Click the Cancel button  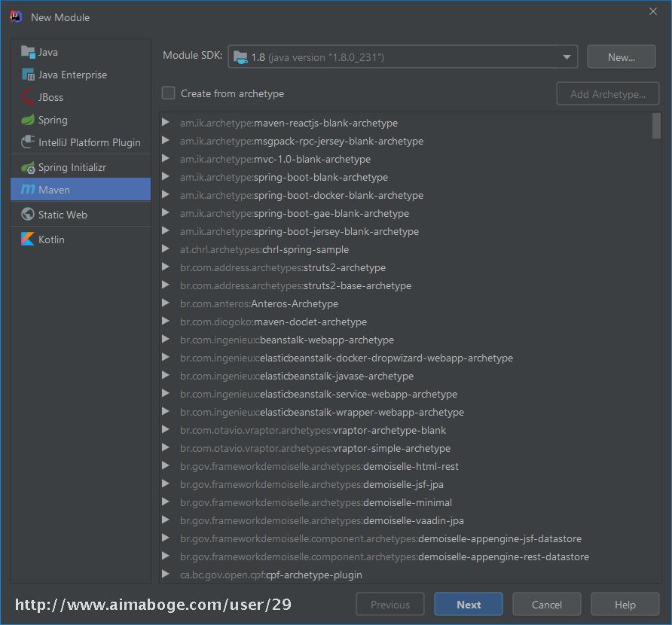[546, 605]
